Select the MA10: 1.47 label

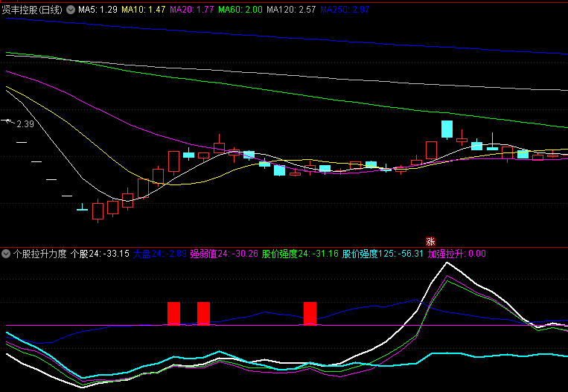pyautogui.click(x=144, y=10)
